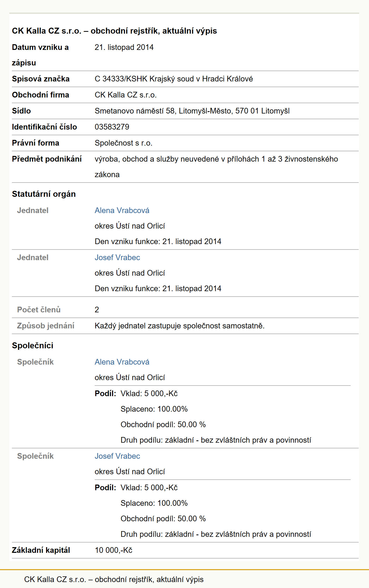
Task: Click the Sídlo address Smetanovo náměstí 58
Action: 192,111
